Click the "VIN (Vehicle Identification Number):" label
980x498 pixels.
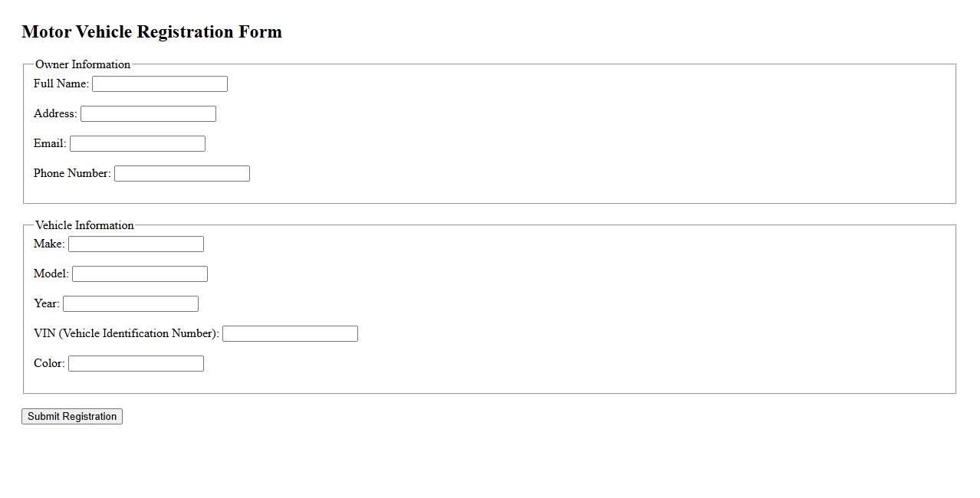[x=127, y=333]
